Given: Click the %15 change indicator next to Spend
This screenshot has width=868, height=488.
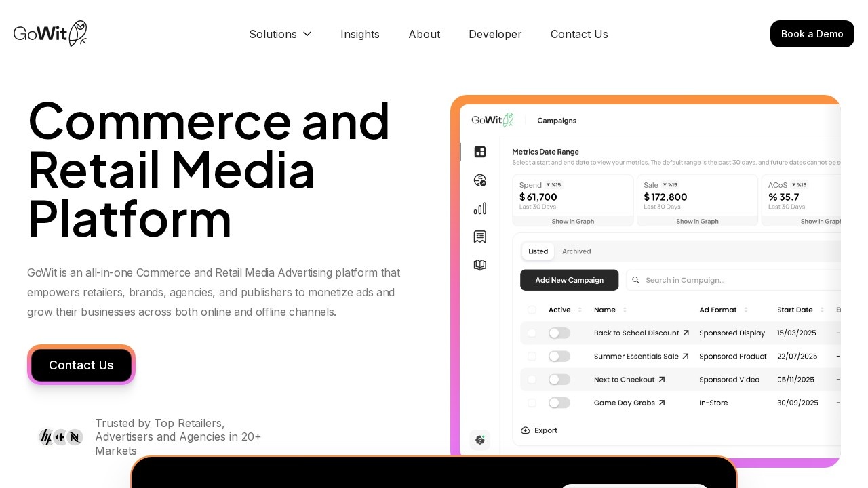Looking at the screenshot, I should click(554, 184).
